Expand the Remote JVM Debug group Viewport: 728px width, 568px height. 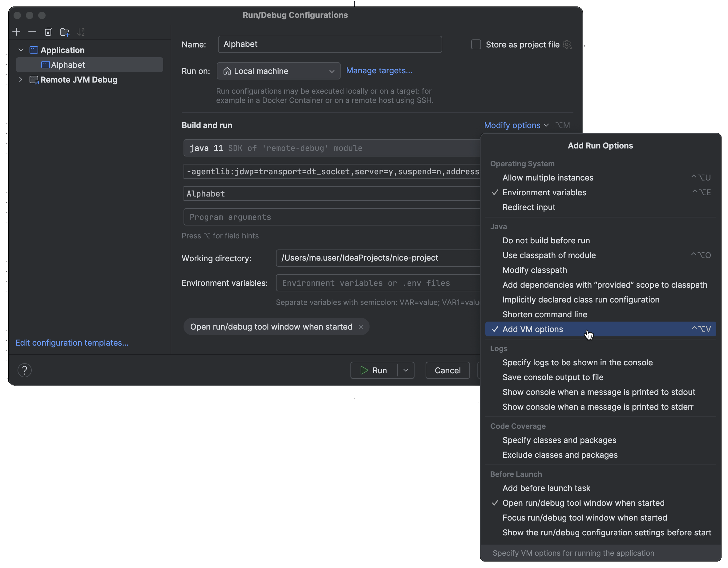[x=21, y=80]
